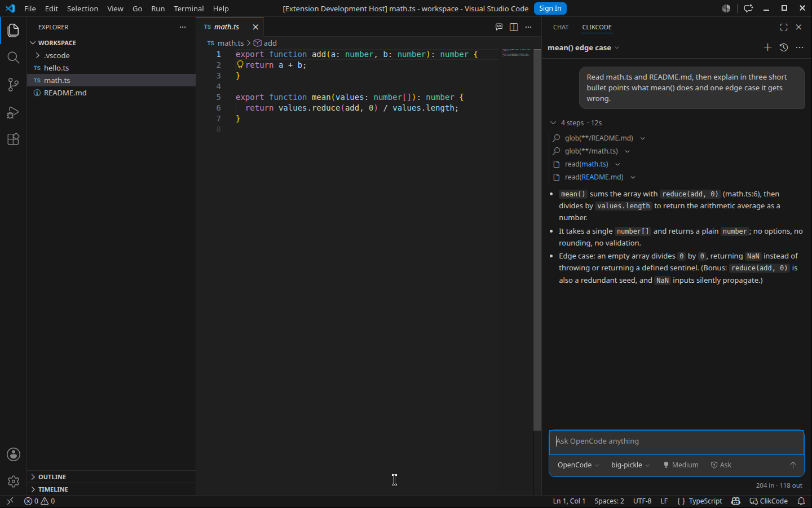
Task: Open the Manage gear menu
Action: (x=13, y=481)
